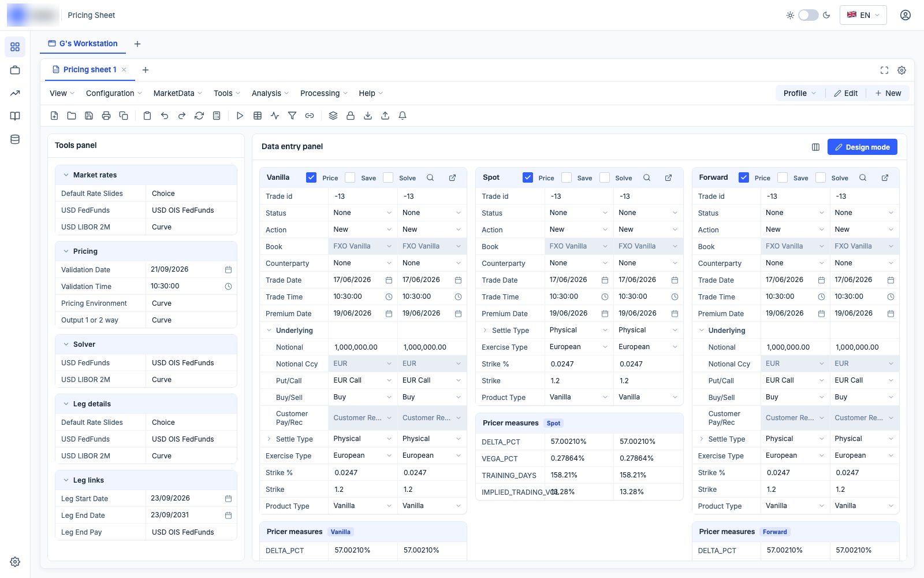Viewport: 924px width, 578px height.
Task: Click the save disk toolbar icon
Action: (89, 116)
